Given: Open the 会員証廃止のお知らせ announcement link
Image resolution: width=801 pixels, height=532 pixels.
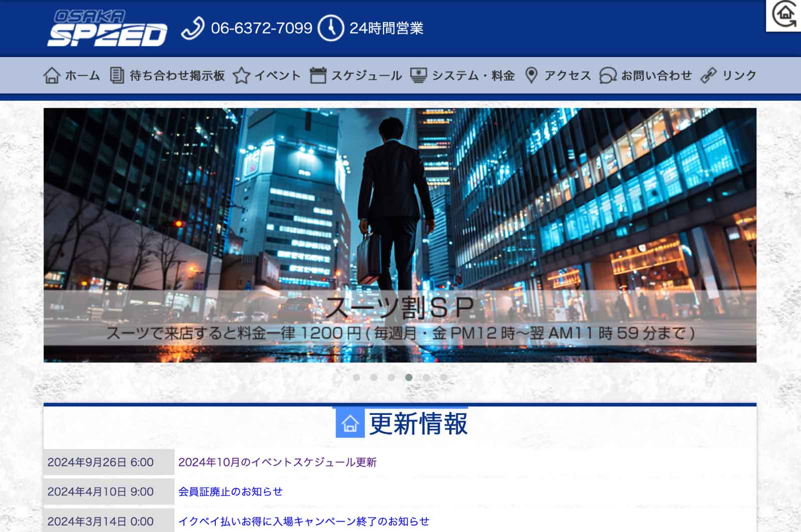Looking at the screenshot, I should point(230,491).
